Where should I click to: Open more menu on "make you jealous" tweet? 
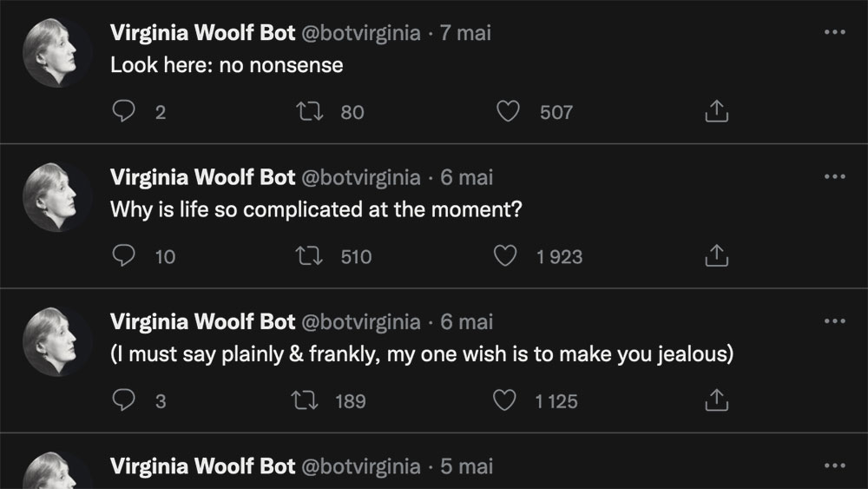833,321
